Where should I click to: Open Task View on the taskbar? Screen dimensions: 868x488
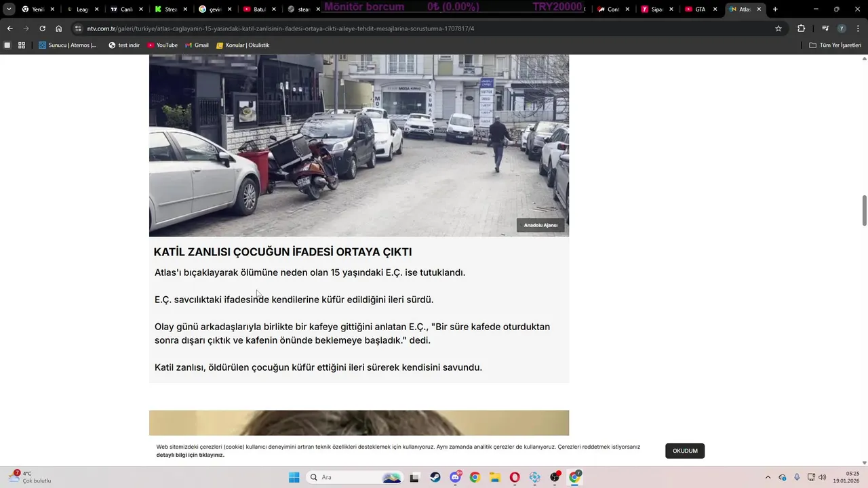414,477
